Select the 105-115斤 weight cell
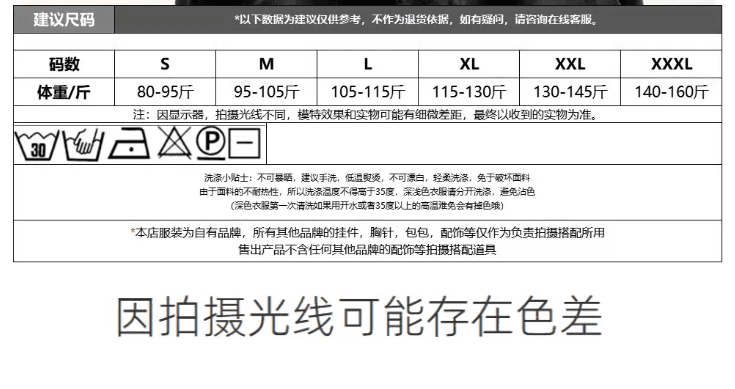 click(x=368, y=92)
